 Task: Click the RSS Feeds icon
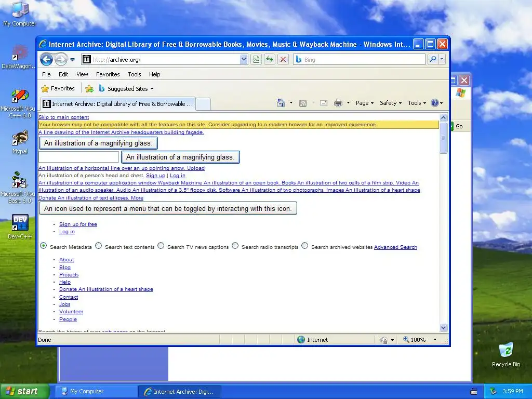click(303, 103)
